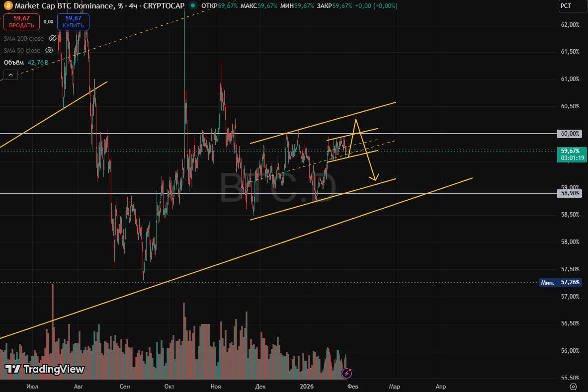This screenshot has width=588, height=392.
Task: Toggle visibility eye of SMA 200 close
Action: 53,38
